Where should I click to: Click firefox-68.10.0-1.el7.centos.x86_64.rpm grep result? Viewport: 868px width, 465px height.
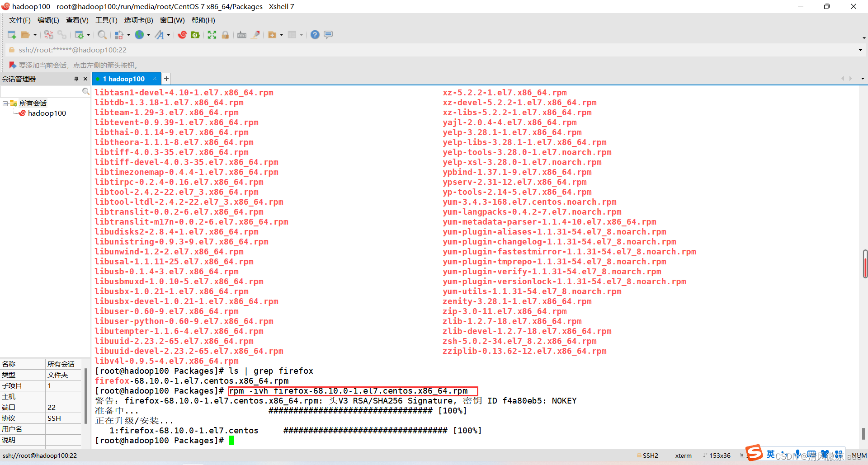(192, 381)
